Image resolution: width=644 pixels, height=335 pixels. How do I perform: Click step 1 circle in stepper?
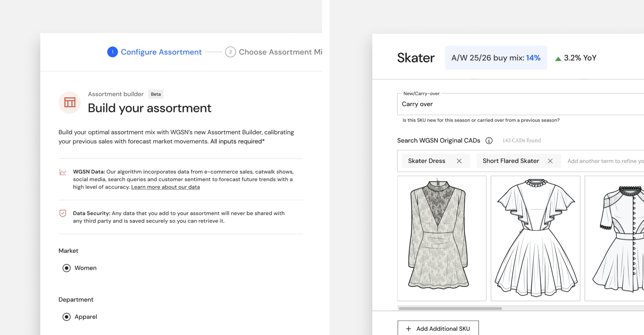point(112,52)
